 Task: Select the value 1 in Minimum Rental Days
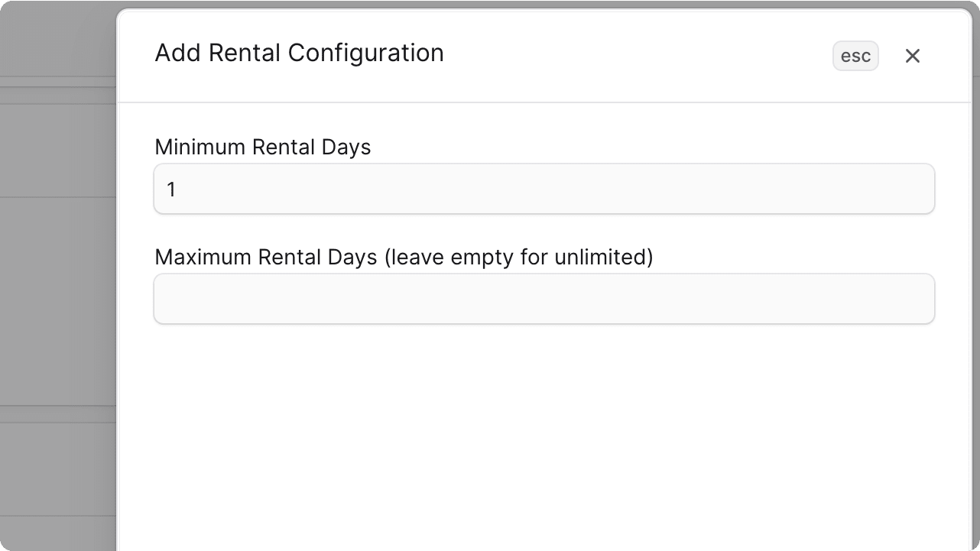point(171,189)
